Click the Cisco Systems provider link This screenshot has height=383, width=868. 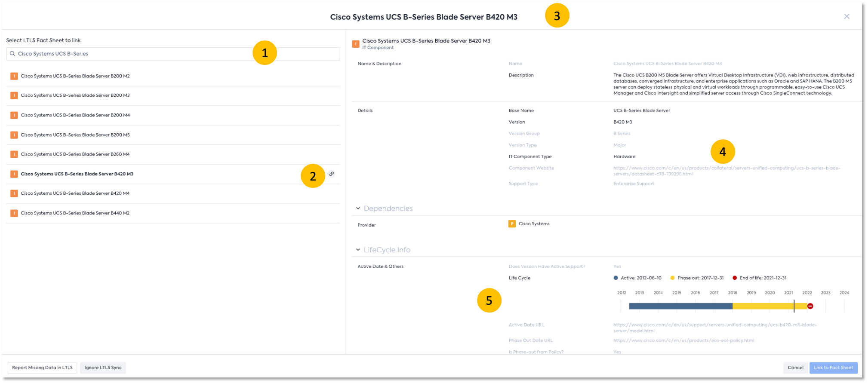click(534, 224)
